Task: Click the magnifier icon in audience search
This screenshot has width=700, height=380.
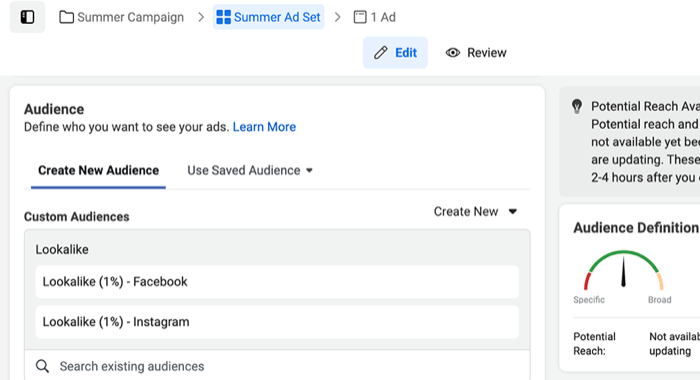Action: (42, 366)
